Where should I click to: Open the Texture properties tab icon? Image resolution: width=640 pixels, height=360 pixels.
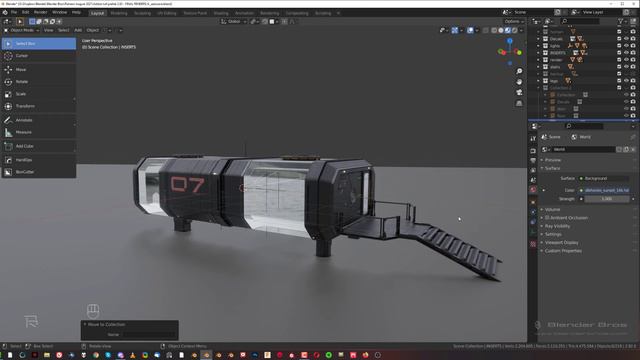click(533, 244)
